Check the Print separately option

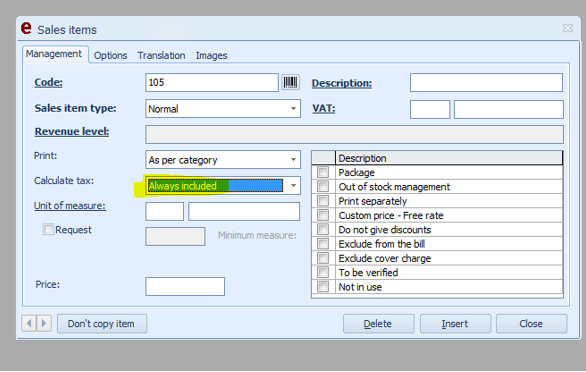point(323,201)
